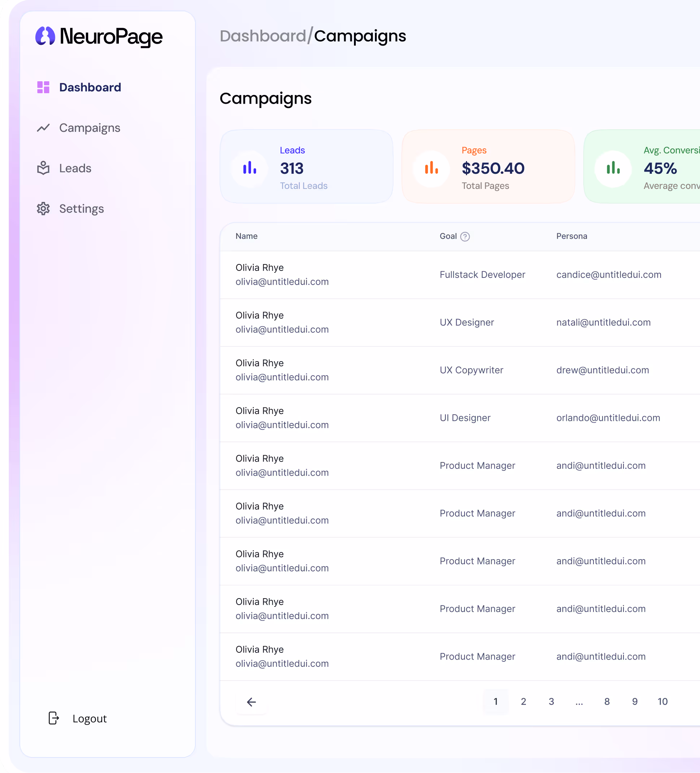This screenshot has height=773, width=700.
Task: Click the orange bar chart icon on Pages card
Action: pyautogui.click(x=431, y=168)
